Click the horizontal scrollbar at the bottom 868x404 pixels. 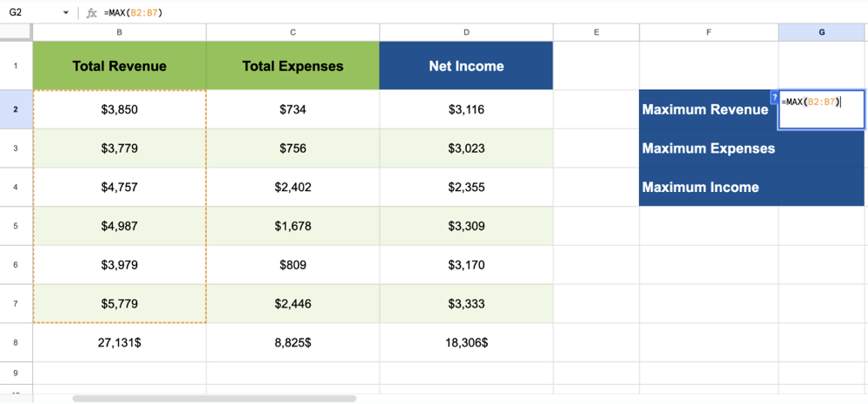tap(214, 399)
